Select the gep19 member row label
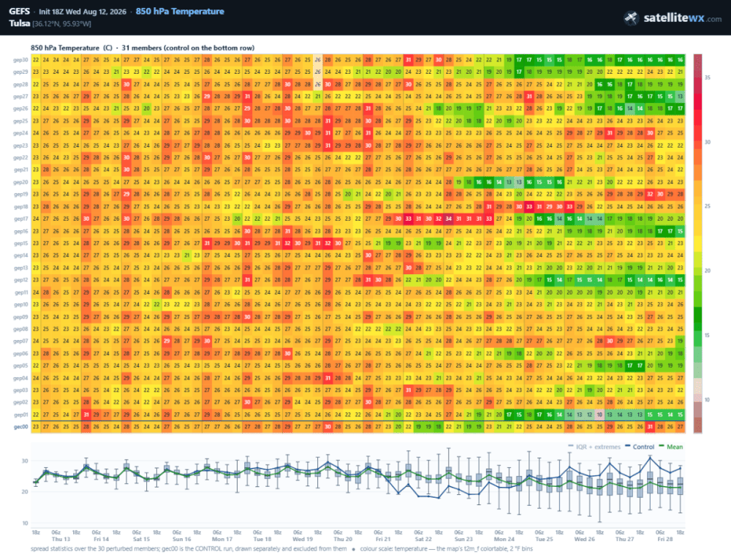The image size is (731, 560). coord(20,194)
